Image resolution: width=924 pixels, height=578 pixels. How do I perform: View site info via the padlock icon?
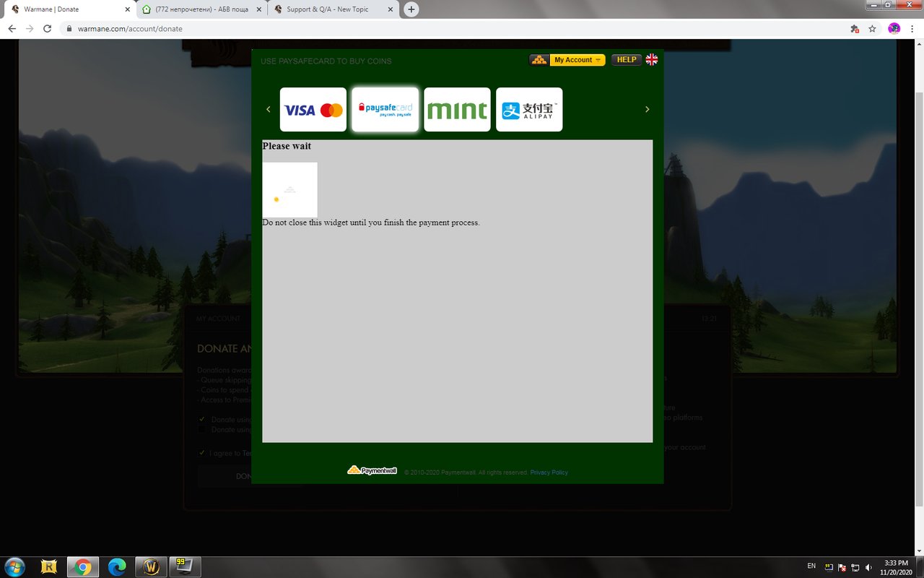69,29
